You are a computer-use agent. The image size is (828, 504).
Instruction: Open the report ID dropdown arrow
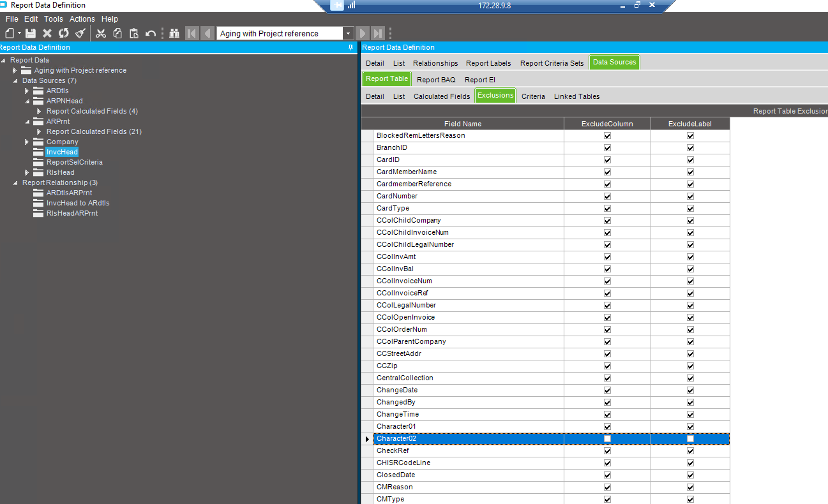[x=348, y=34]
